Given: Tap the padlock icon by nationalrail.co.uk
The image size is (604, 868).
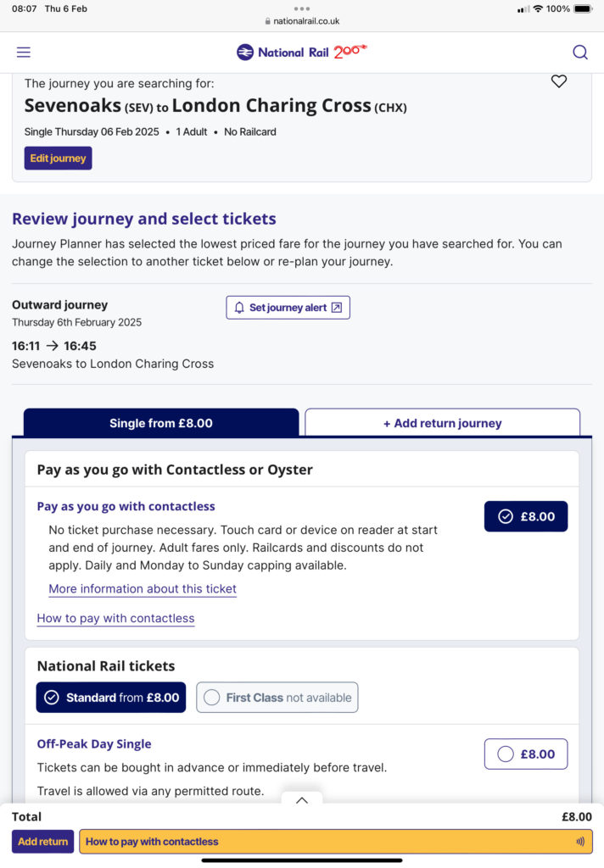Looking at the screenshot, I should 268,21.
